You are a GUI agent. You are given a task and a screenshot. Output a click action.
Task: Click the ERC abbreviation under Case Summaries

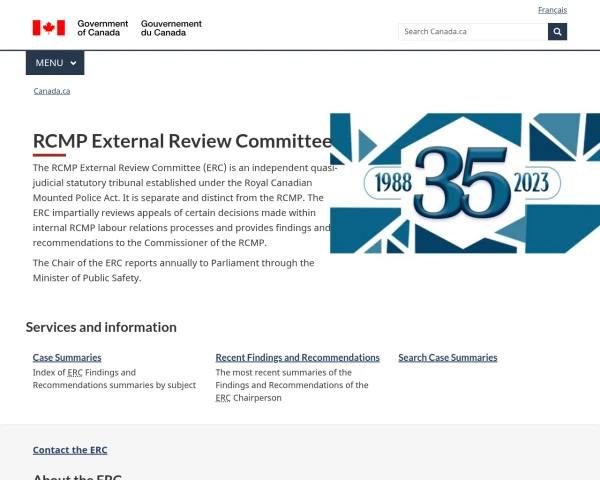click(x=75, y=372)
